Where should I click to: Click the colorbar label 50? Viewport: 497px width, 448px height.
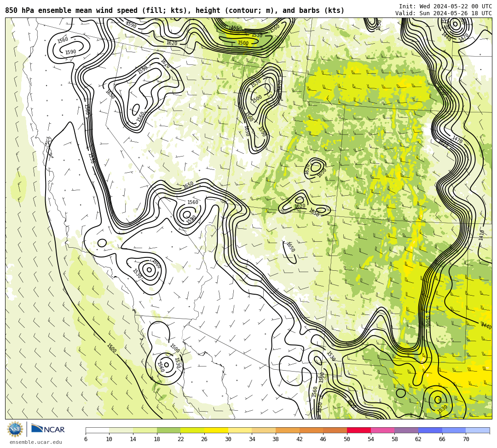pos(347,439)
